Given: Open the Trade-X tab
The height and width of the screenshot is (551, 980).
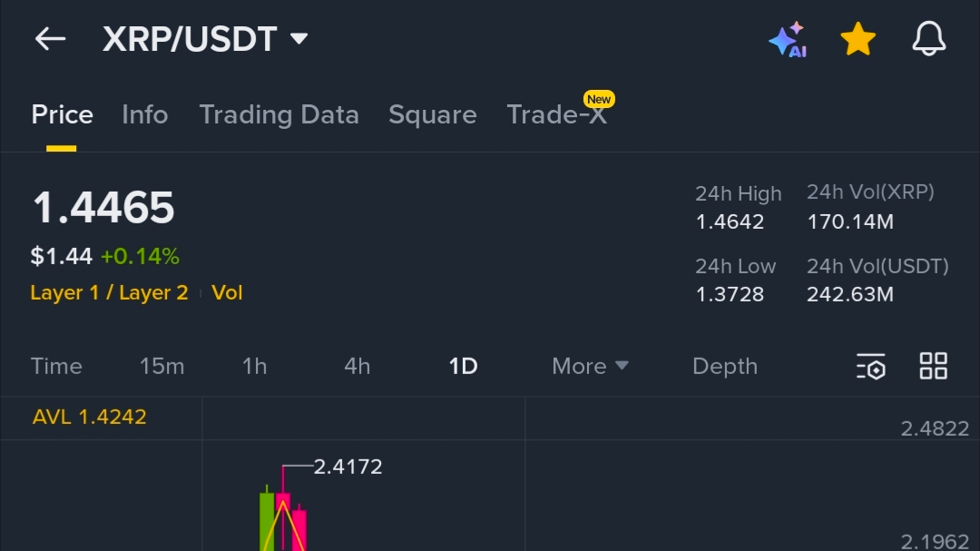Looking at the screenshot, I should [556, 114].
